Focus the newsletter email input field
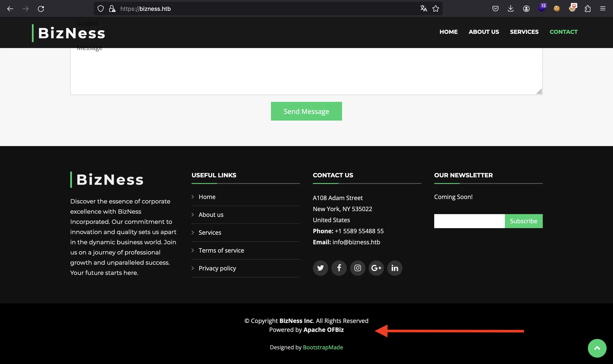 click(x=469, y=221)
